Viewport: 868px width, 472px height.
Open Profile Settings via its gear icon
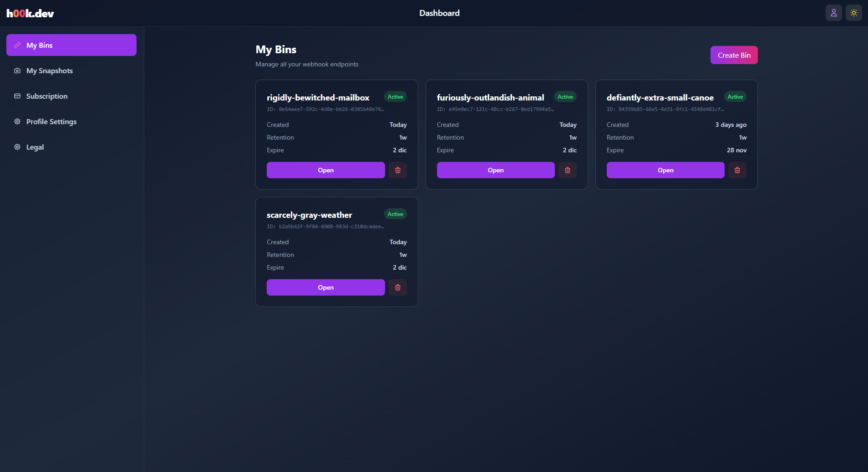coord(17,121)
